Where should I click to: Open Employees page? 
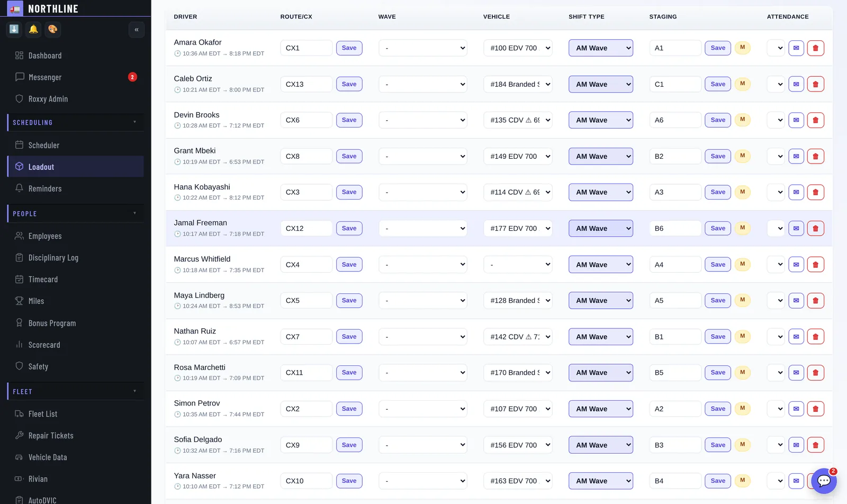point(75,236)
